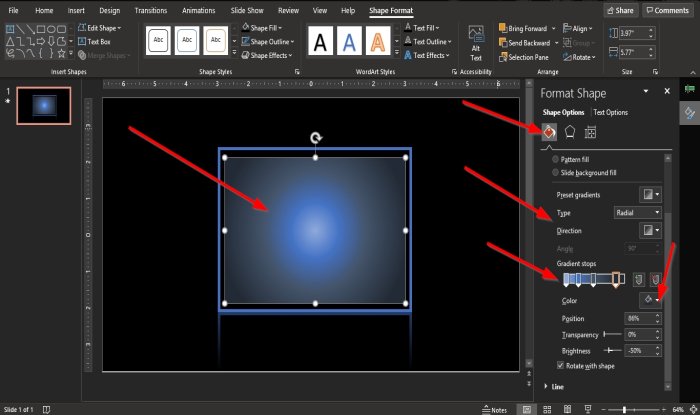Click the Share button
Viewport: 700px width, 415px height.
[x=621, y=10]
